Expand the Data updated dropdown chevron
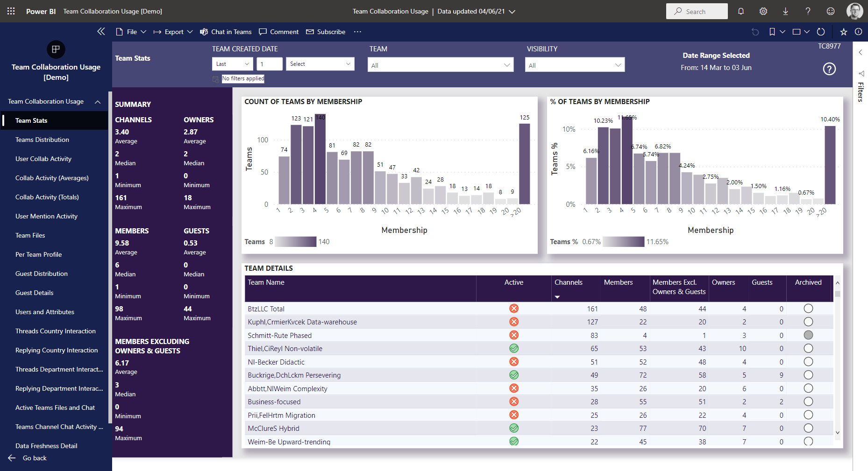Viewport: 868px width, 471px height. coord(512,12)
